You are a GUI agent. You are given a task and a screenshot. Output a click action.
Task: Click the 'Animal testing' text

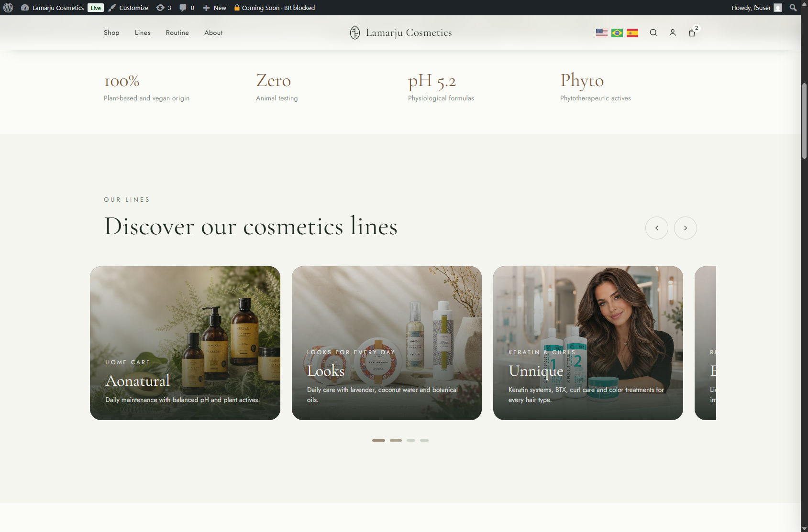277,98
